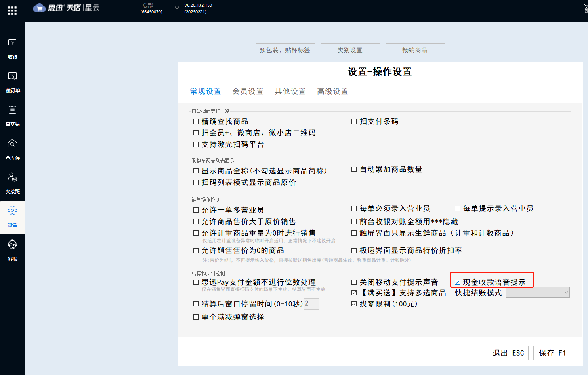Switch to the 高级设置 tab

tap(332, 91)
